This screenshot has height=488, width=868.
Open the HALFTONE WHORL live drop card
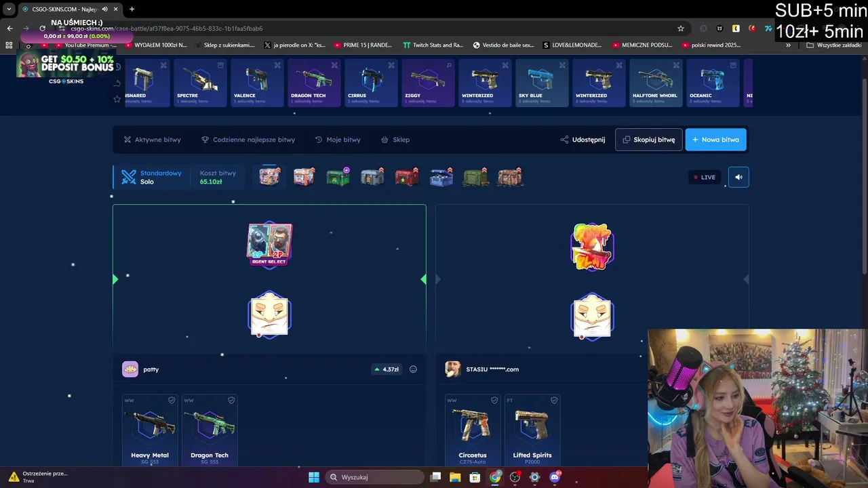coord(656,83)
